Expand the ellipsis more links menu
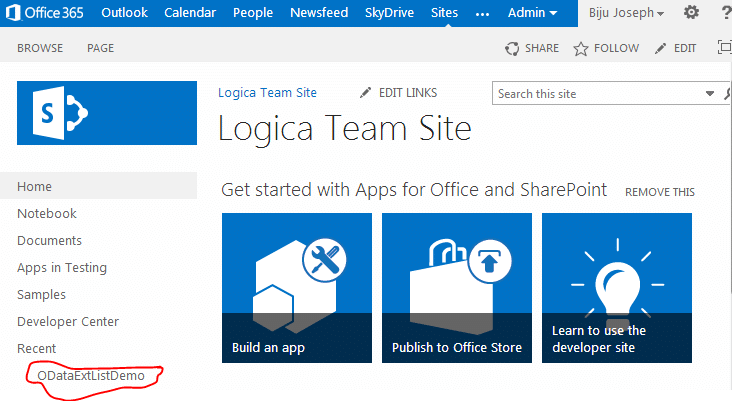The image size is (732, 401). pos(483,13)
